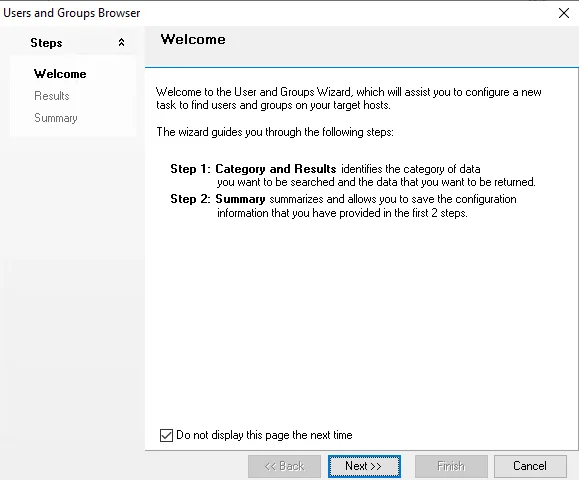Image resolution: width=579 pixels, height=480 pixels.
Task: Click 'Step 1: Category and Results' text
Action: tap(253, 169)
